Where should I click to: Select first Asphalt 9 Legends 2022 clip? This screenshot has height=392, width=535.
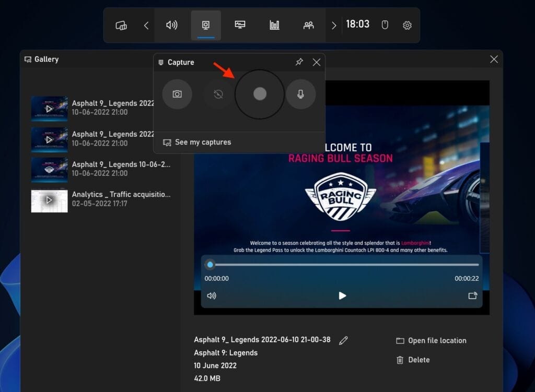[x=92, y=108]
